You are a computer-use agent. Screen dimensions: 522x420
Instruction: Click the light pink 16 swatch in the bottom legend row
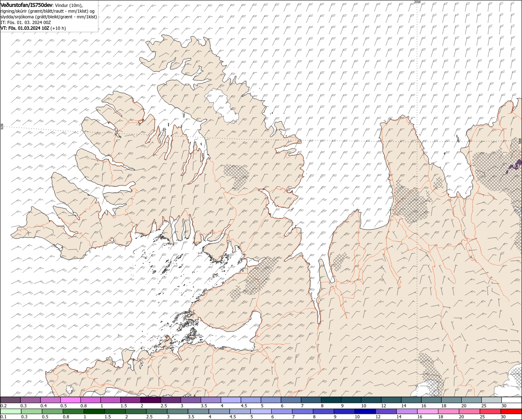coord(428,411)
